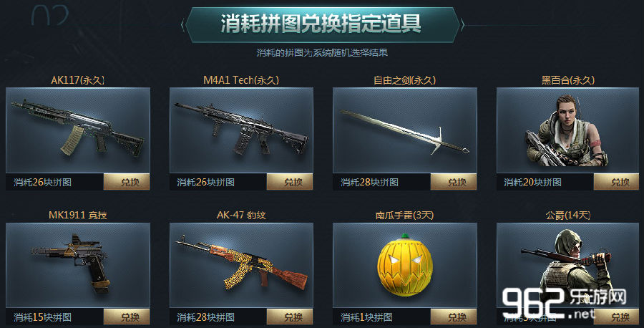
Task: Click 兑换 under M4A1 Tech
Action: 290,182
